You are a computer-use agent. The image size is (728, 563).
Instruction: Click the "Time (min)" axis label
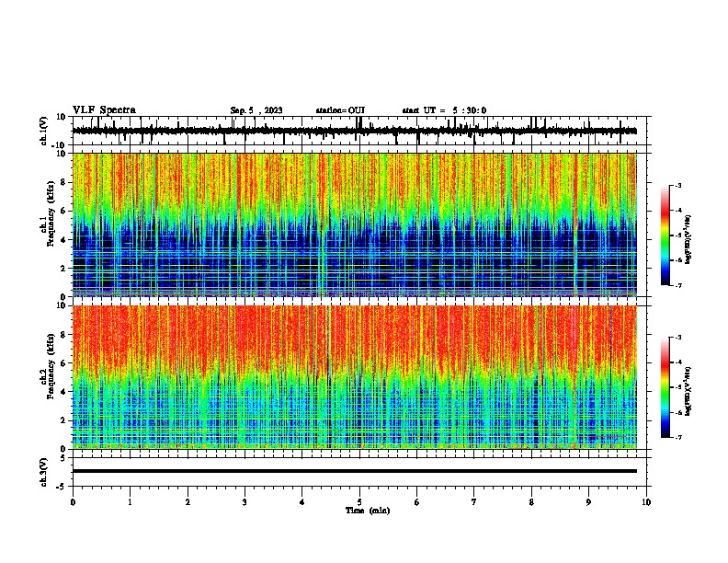pyautogui.click(x=368, y=511)
